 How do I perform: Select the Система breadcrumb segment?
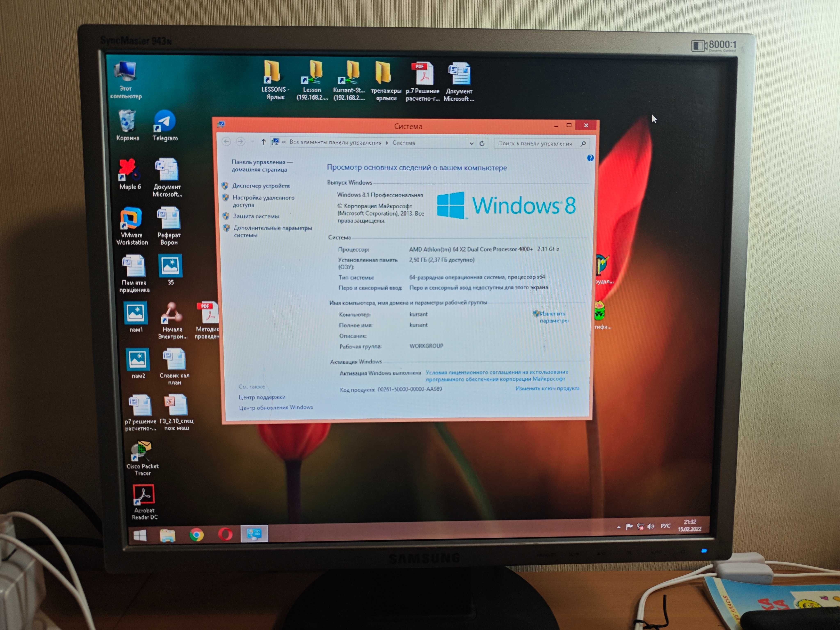point(404,143)
